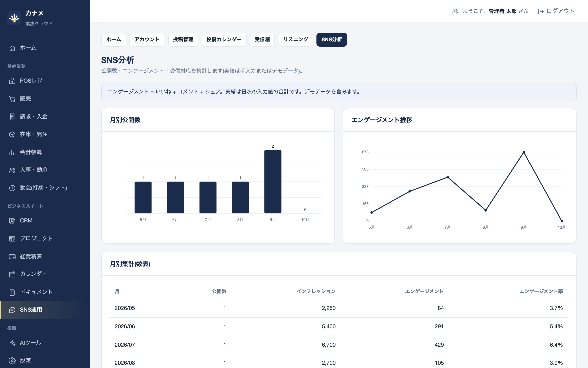The width and height of the screenshot is (588, 368).
Task: Select the SNS分析 tab
Action: 332,39
